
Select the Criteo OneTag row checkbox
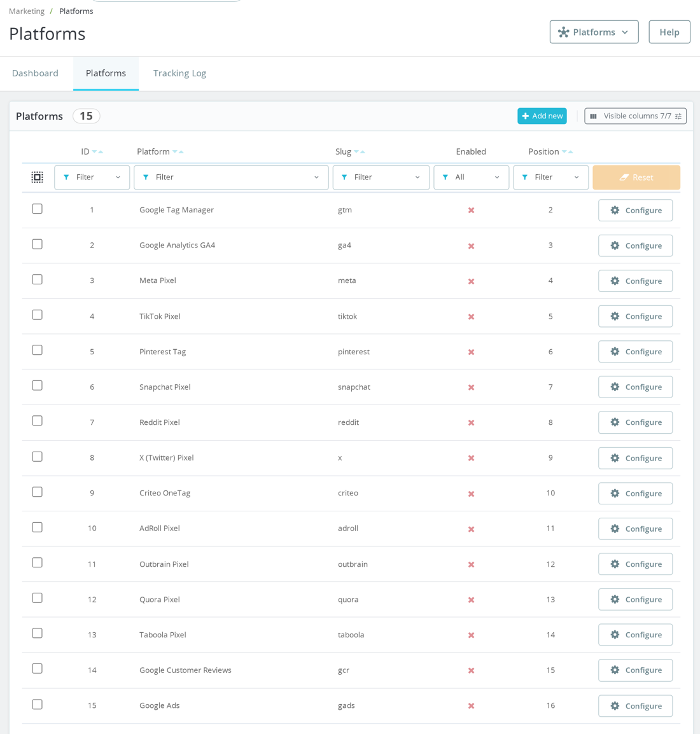click(37, 492)
